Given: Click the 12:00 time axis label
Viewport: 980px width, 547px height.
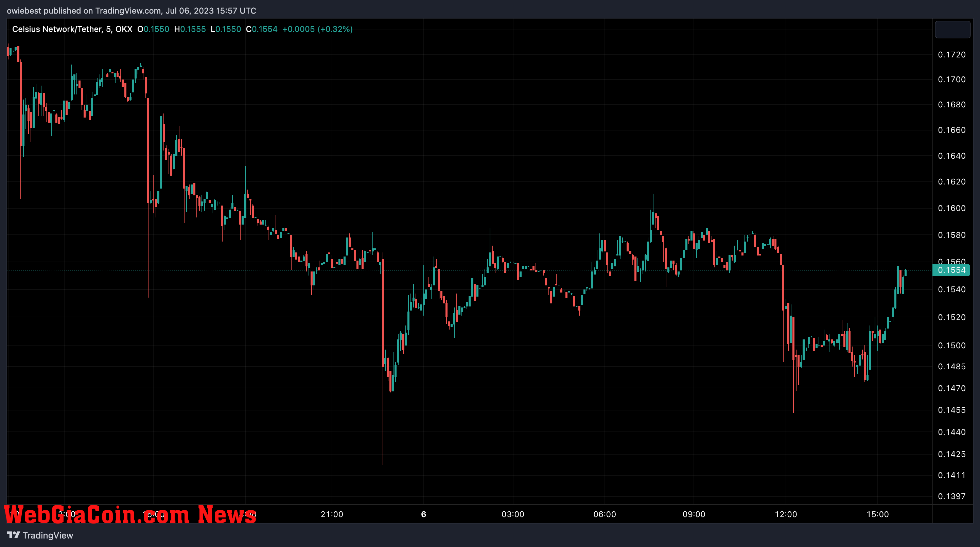Looking at the screenshot, I should 786,514.
